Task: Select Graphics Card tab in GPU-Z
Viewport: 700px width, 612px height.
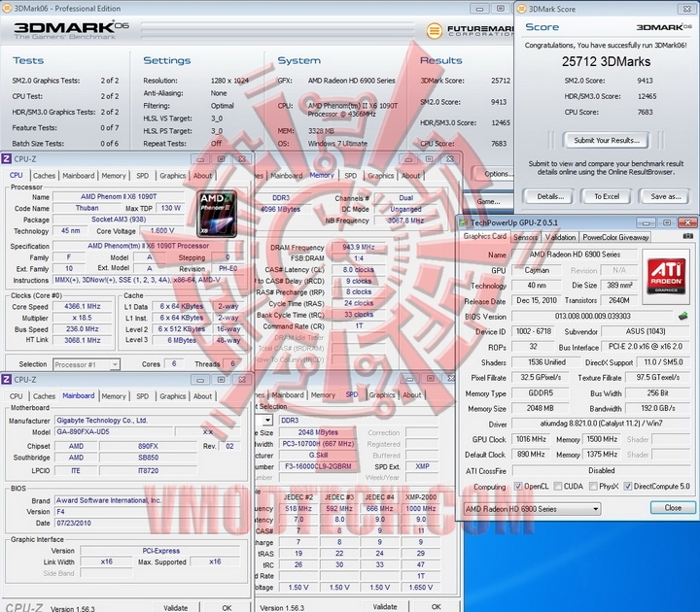Action: 485,236
